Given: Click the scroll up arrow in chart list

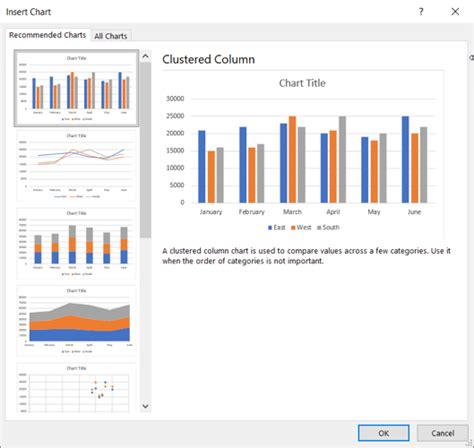Looking at the screenshot, I should point(145,56).
